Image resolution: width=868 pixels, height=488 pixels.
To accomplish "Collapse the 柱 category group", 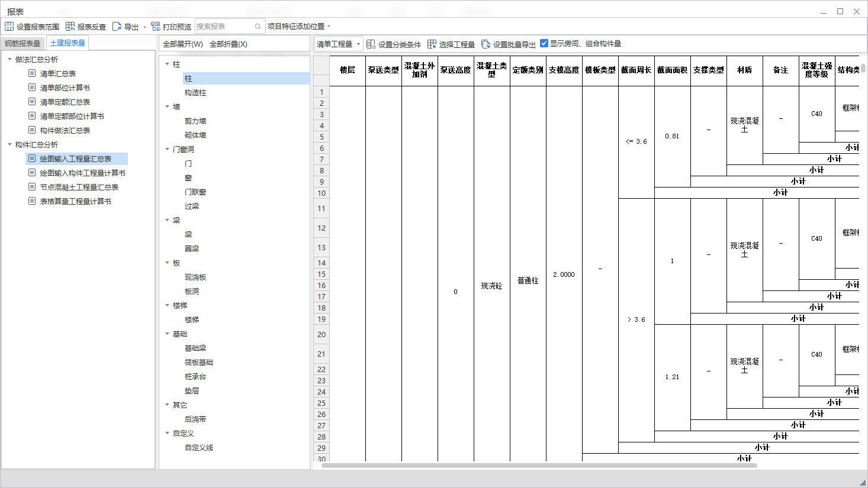I will [167, 64].
